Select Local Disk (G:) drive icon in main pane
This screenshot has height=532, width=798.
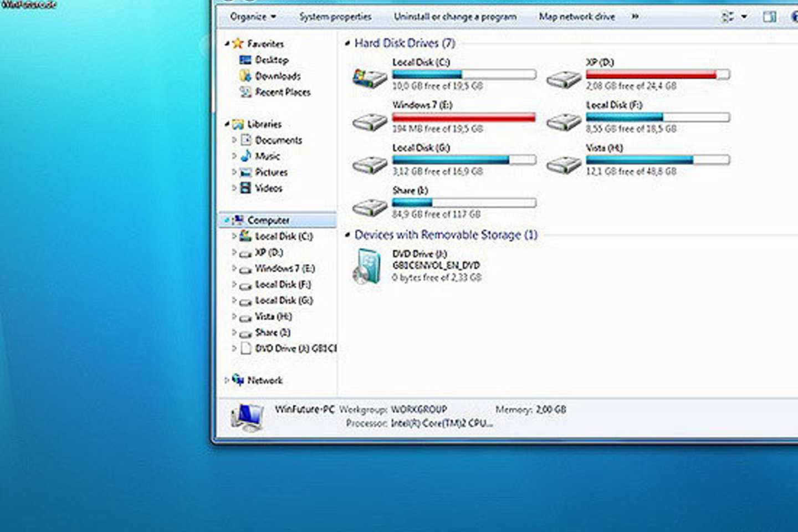(370, 164)
